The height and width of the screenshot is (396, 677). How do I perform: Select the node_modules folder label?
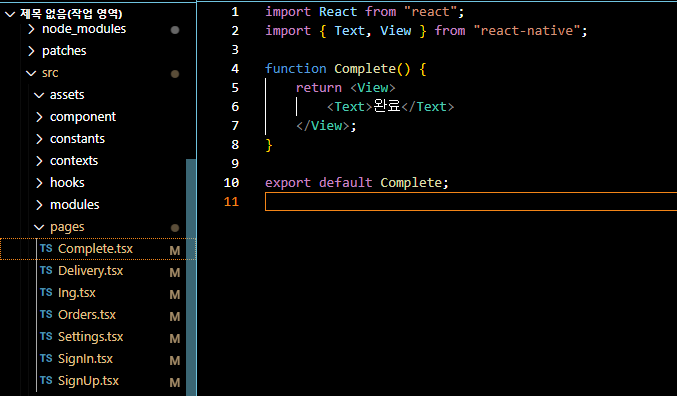click(84, 29)
